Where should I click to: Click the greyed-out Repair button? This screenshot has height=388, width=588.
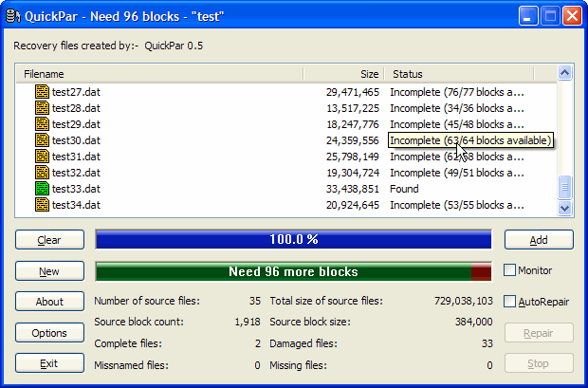click(x=539, y=333)
